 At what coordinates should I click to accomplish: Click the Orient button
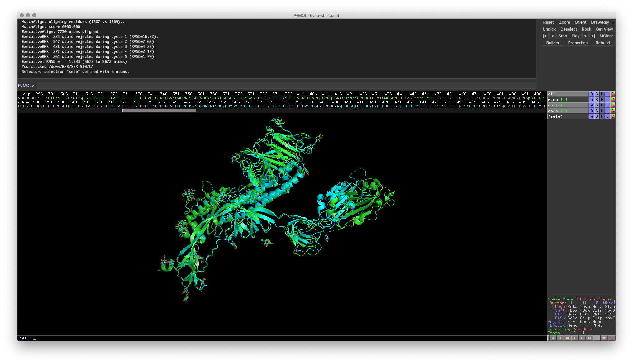580,22
